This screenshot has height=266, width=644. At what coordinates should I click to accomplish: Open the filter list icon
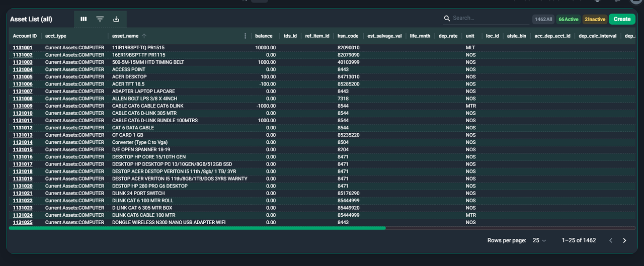(100, 19)
